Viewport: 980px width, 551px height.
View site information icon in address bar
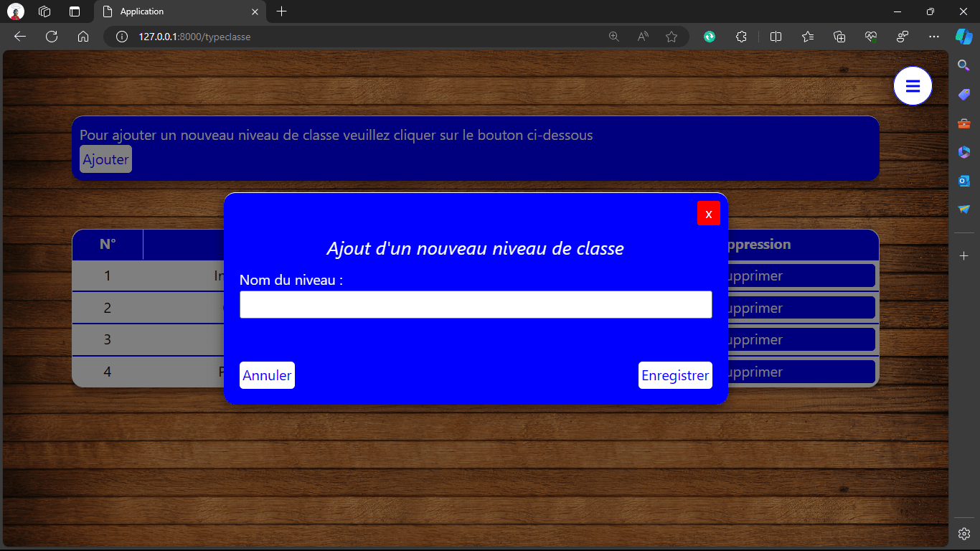pyautogui.click(x=122, y=37)
